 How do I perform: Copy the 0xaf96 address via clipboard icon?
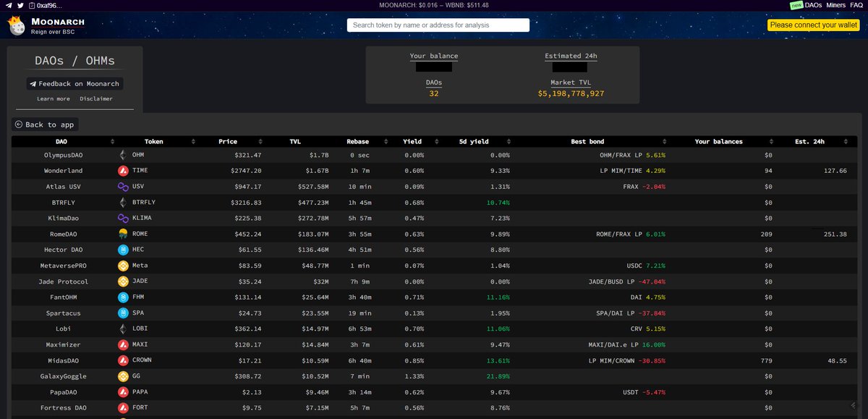[x=32, y=5]
